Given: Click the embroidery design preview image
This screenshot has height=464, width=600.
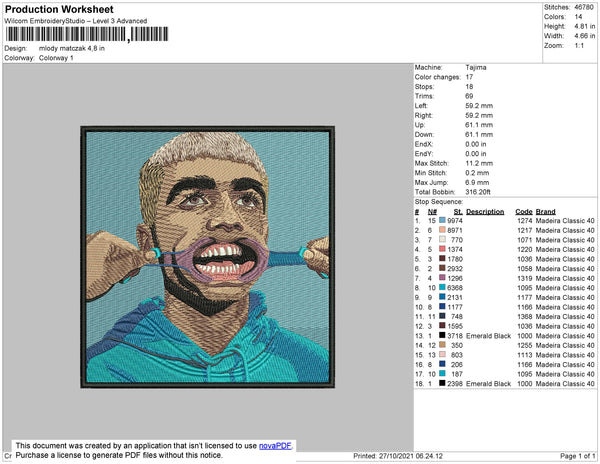Looking at the screenshot, I should pyautogui.click(x=207, y=257).
